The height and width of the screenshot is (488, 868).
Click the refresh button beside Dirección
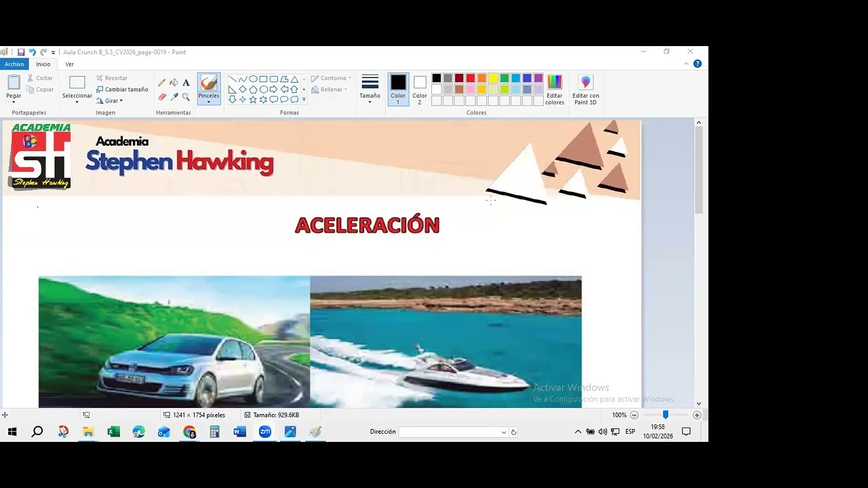(x=513, y=432)
